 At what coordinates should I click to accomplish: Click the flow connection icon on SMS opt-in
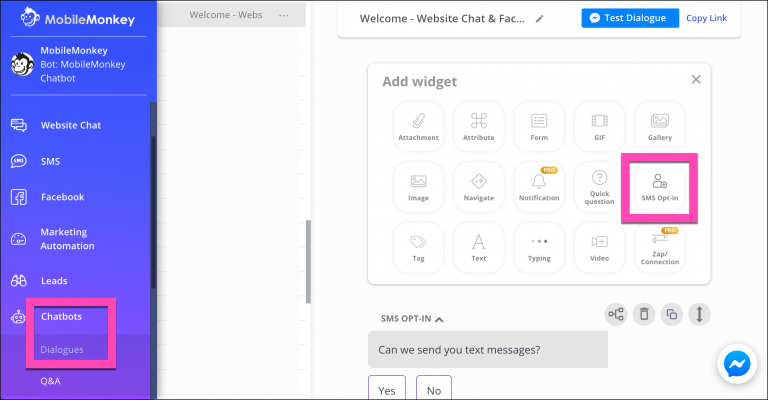(616, 314)
